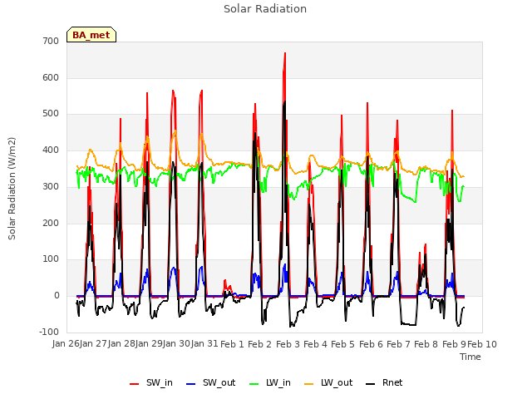Click the Jan 26 x-axis label
The width and height of the screenshot is (532, 399).
tap(66, 343)
